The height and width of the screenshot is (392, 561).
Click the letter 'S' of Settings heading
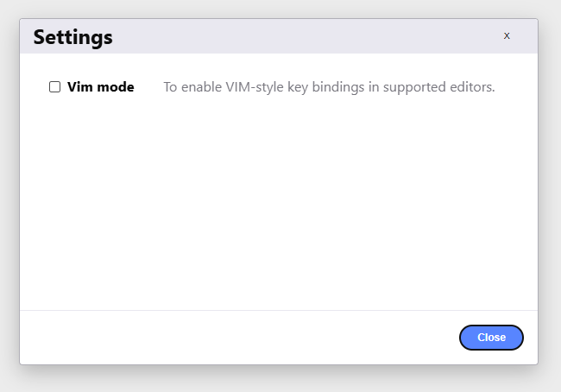tap(40, 36)
